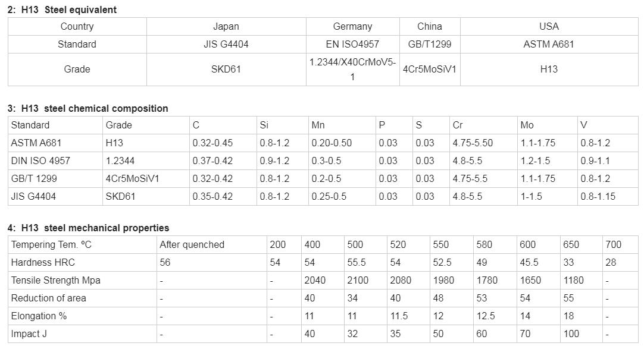Click the 'After quenched' column header
Viewport: 644px width, 346px height.
pyautogui.click(x=192, y=244)
